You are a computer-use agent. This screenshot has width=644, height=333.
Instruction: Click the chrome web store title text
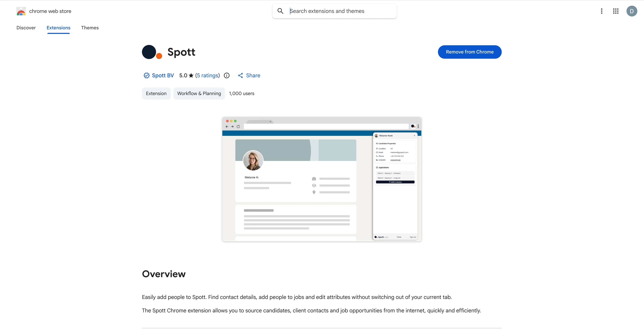(50, 11)
